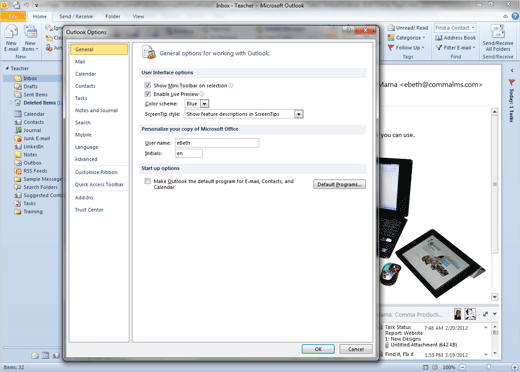
Task: Cancel the Outlook Options dialog
Action: [x=356, y=349]
